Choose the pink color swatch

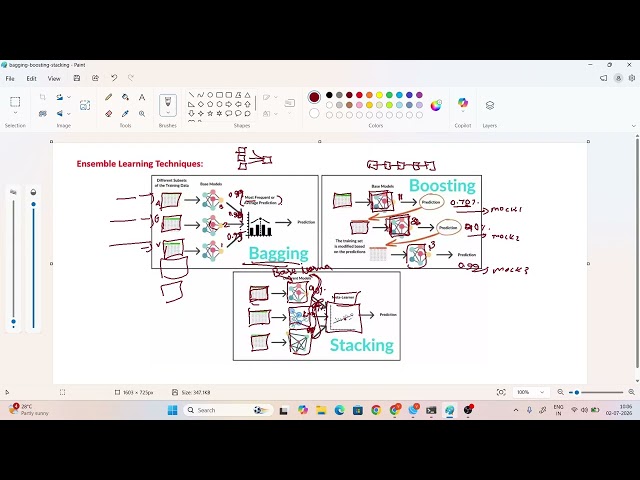(x=359, y=105)
